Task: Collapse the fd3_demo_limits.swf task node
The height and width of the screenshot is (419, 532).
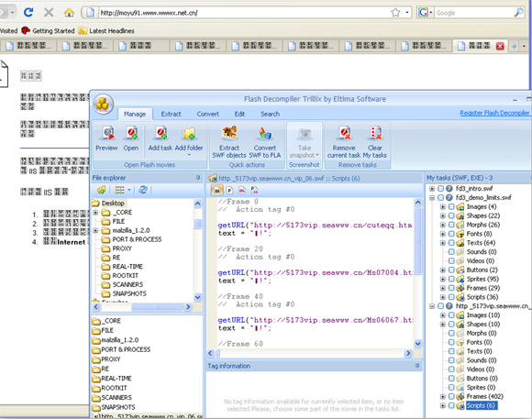Action: (432, 198)
